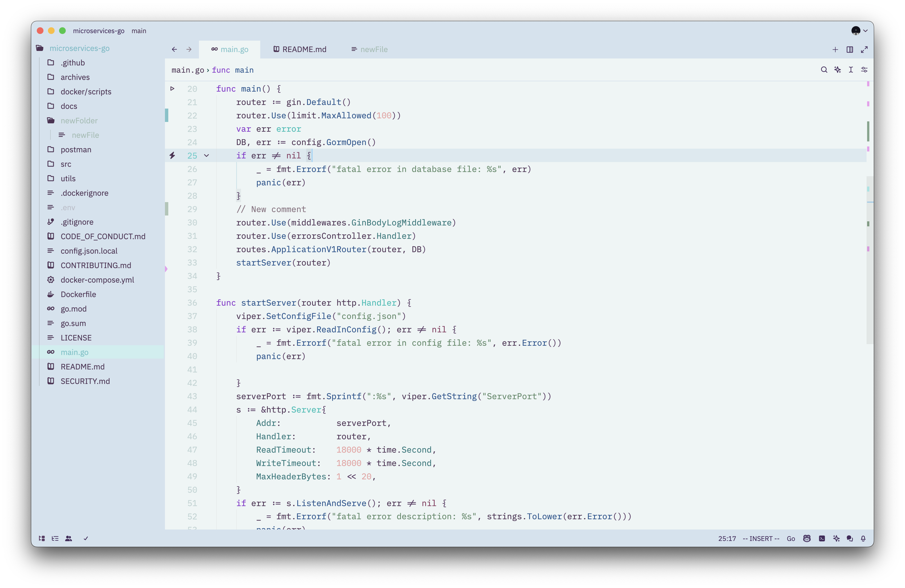This screenshot has height=588, width=905.
Task: Click the plus icon for a new tab
Action: (835, 49)
